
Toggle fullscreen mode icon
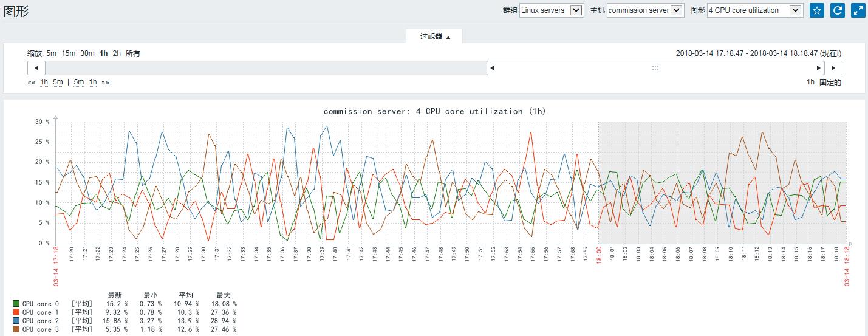(858, 10)
